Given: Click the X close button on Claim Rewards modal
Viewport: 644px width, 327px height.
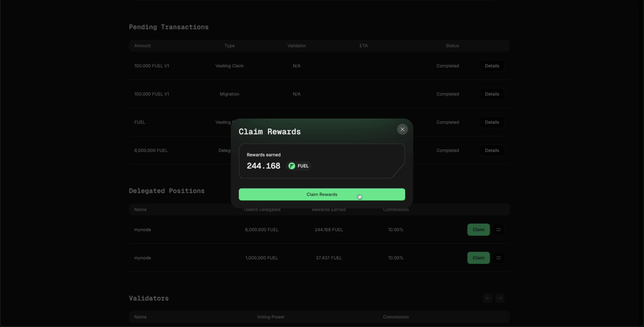Looking at the screenshot, I should pyautogui.click(x=402, y=129).
